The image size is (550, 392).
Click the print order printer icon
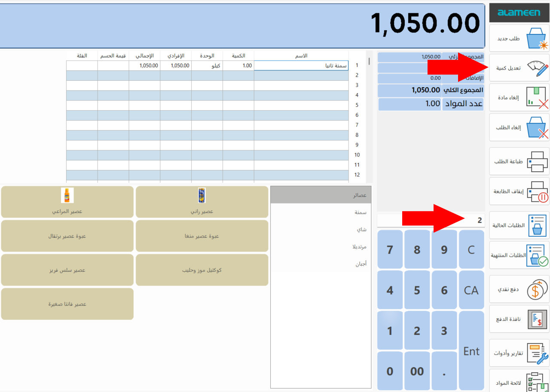tap(538, 161)
